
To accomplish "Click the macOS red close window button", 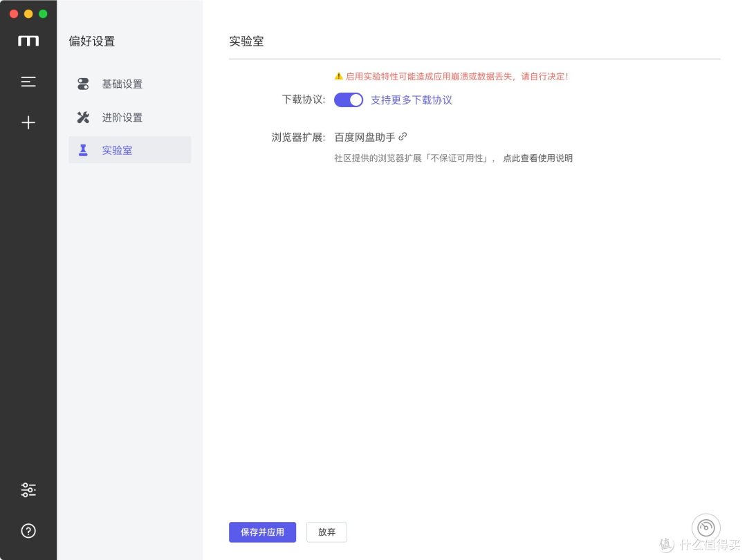I will [x=14, y=14].
